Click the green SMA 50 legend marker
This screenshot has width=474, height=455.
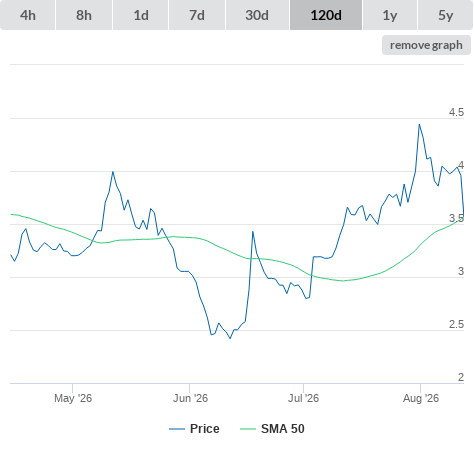tap(248, 429)
